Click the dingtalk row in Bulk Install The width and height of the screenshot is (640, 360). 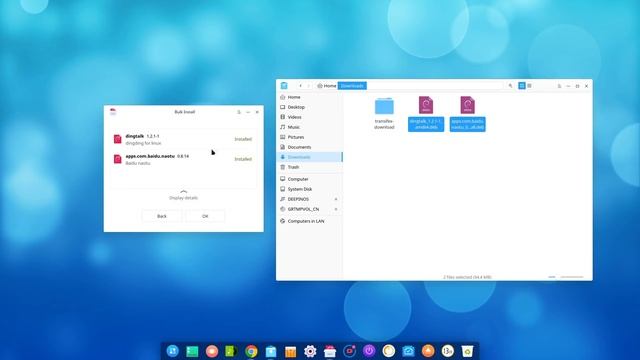coord(184,139)
